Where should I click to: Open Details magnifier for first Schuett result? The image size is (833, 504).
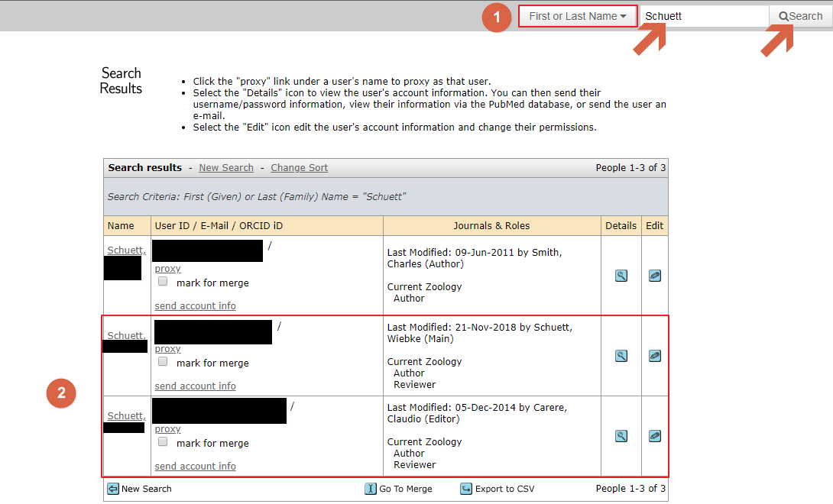click(x=621, y=276)
